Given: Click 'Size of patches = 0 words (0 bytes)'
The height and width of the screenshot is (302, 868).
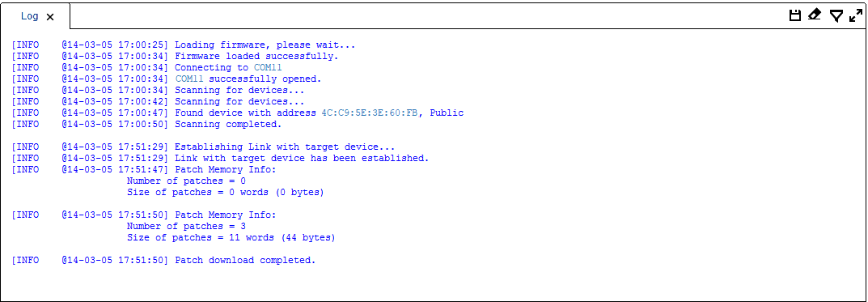Looking at the screenshot, I should [x=226, y=192].
